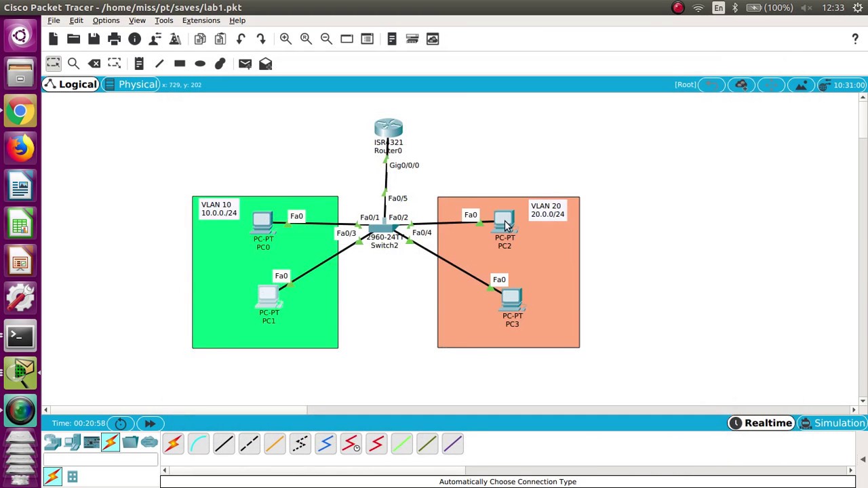This screenshot has width=868, height=488.
Task: Open the File menu
Action: [54, 20]
